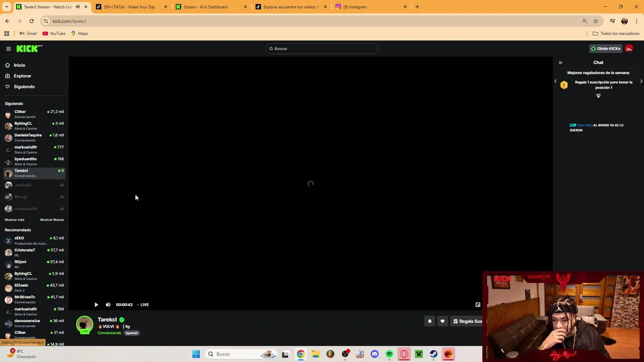
Task: Open Explorar in the sidebar
Action: point(23,76)
